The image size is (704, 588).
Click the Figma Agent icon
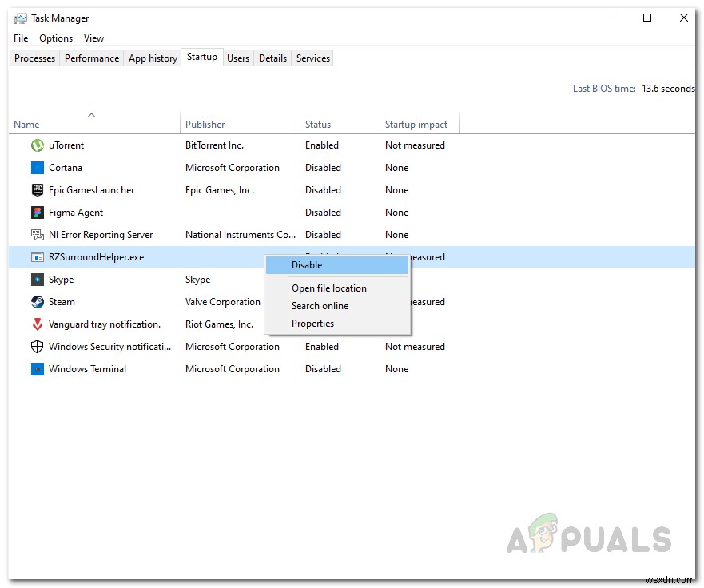click(35, 213)
